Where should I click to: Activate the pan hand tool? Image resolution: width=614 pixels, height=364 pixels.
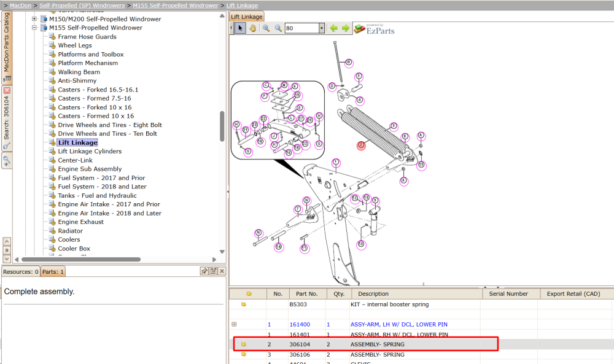[252, 28]
